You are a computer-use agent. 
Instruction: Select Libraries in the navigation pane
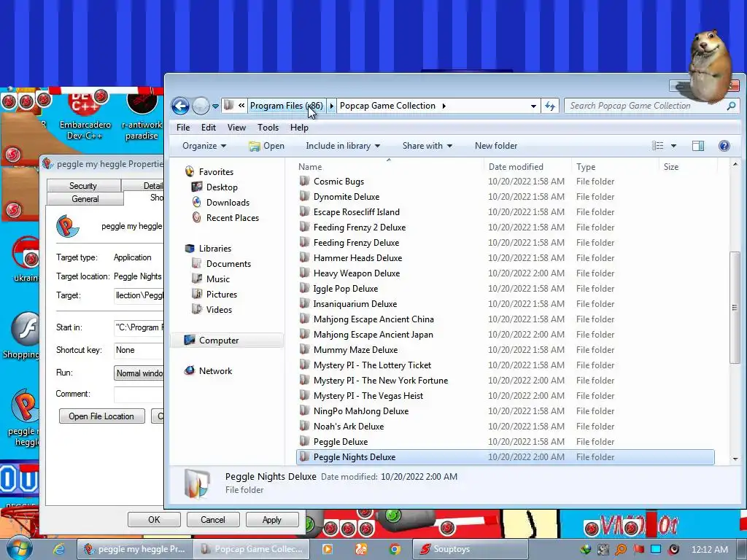coord(215,249)
